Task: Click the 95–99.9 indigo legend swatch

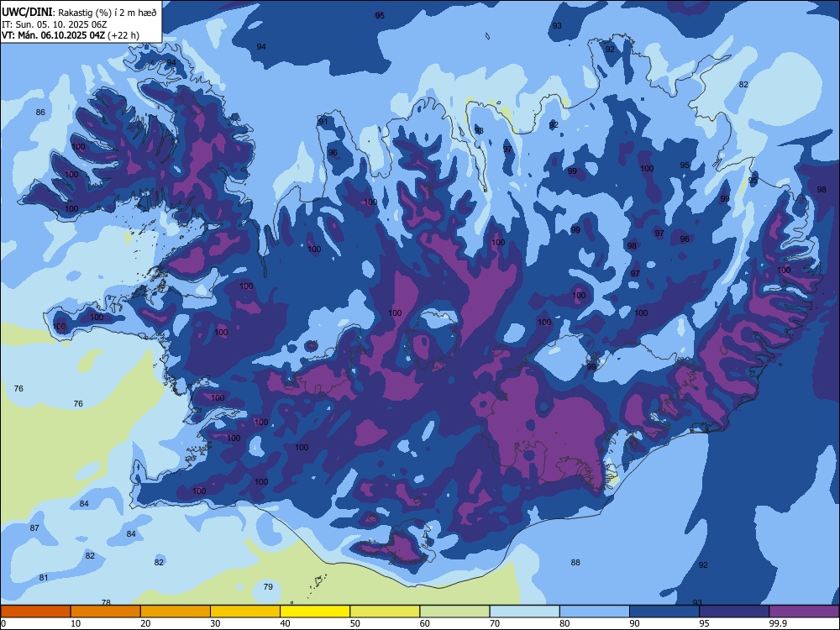Action: [x=734, y=612]
